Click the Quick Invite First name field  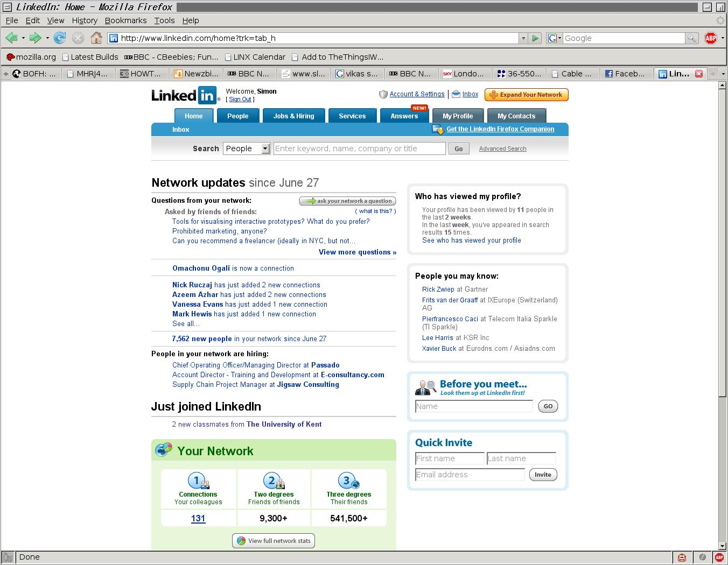point(450,458)
